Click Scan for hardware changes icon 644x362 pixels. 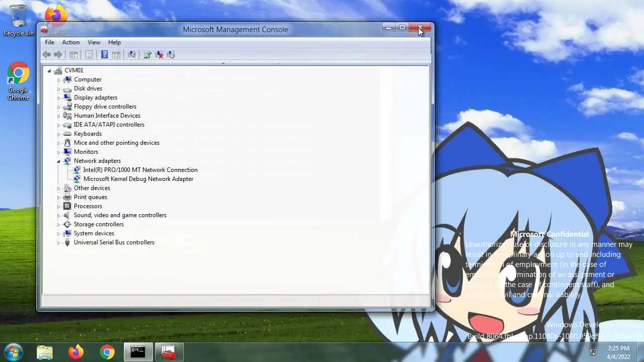coord(132,55)
